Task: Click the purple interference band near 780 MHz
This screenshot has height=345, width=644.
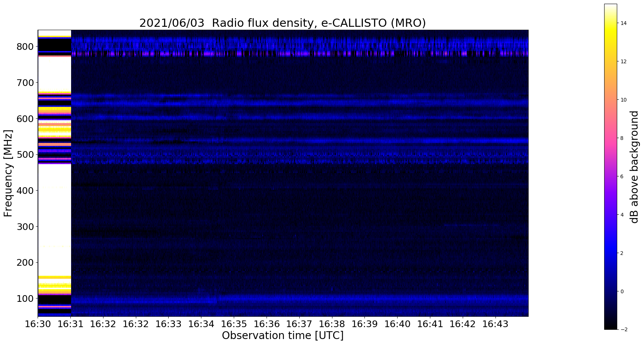Action: click(300, 54)
